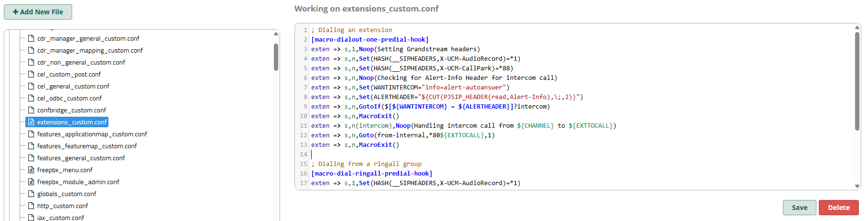Click the document icon beside freepbx_module_admin.conf
This screenshot has height=221, width=868.
(31, 182)
